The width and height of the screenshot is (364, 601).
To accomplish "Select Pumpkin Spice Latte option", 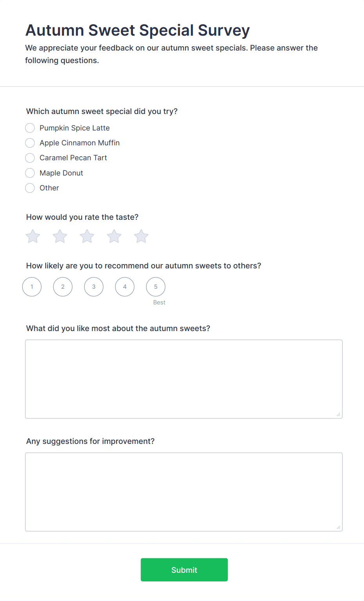I will tap(30, 128).
